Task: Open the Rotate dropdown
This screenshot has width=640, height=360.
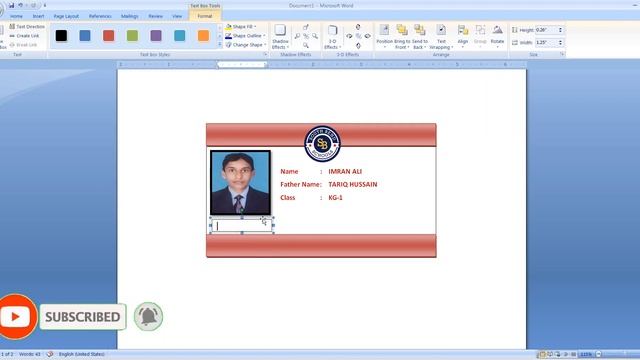Action: point(497,37)
